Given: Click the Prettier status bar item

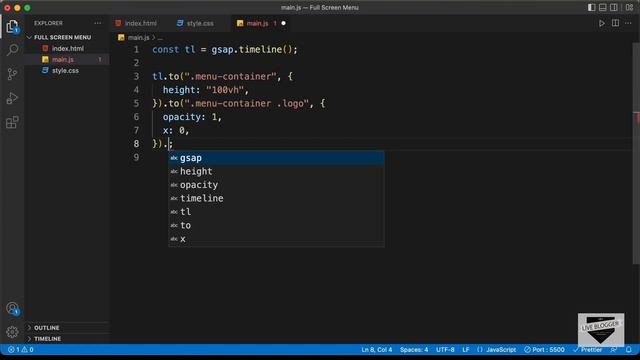Looking at the screenshot, I should coord(587,350).
